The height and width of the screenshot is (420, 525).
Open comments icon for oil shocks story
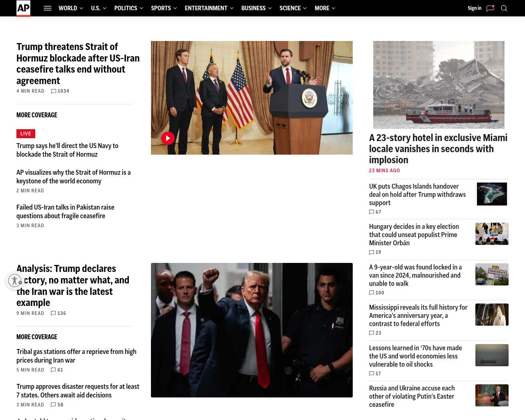(x=372, y=374)
